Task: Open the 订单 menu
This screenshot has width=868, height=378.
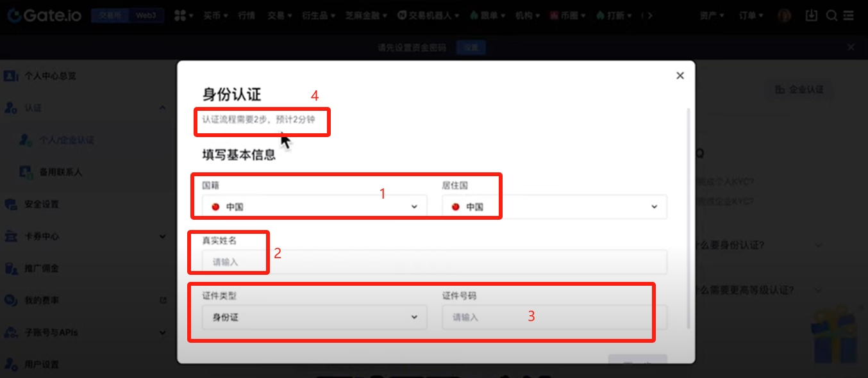Action: [x=751, y=15]
